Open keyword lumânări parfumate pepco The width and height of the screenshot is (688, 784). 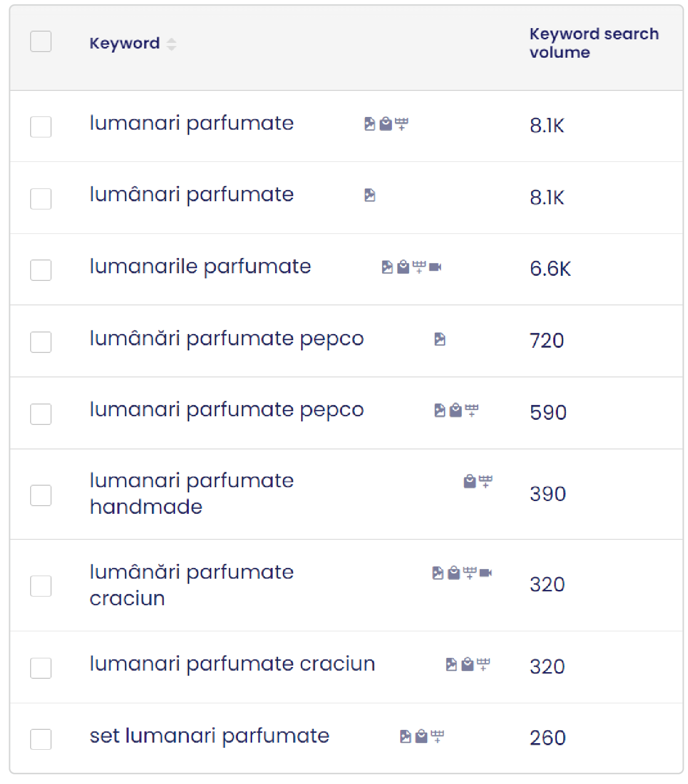point(227,339)
